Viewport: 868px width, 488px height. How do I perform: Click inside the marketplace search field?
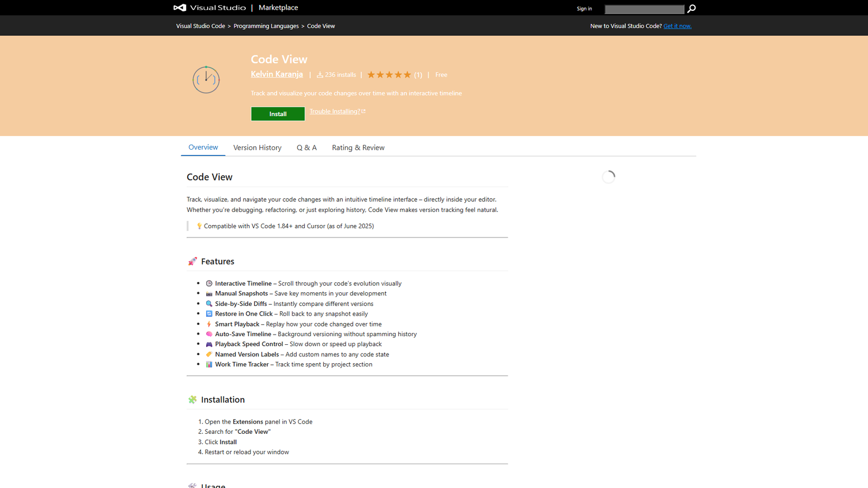(644, 9)
